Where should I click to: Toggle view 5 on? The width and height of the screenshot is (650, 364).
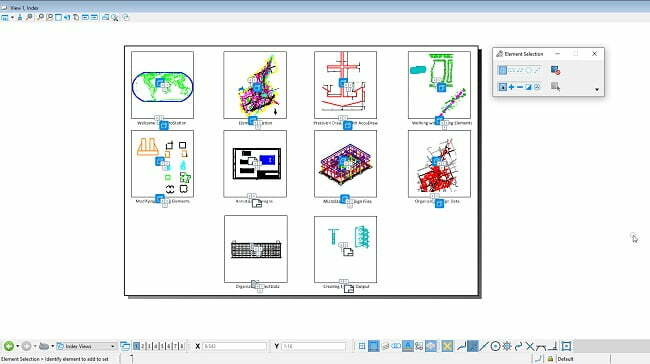click(x=162, y=346)
